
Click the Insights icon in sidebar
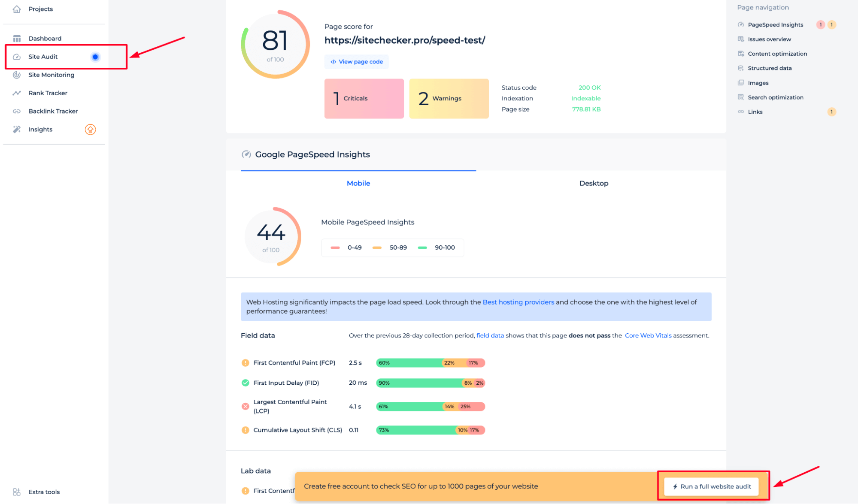[17, 129]
